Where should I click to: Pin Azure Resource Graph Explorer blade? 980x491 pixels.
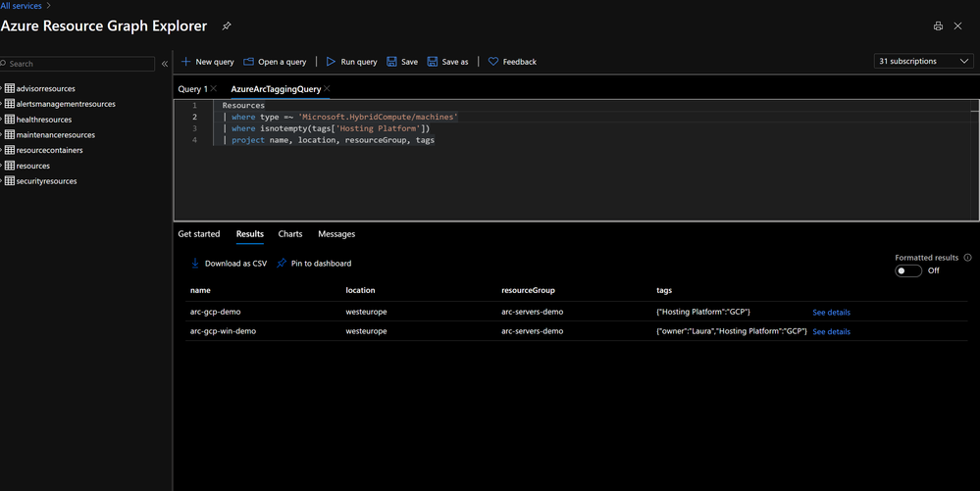227,26
